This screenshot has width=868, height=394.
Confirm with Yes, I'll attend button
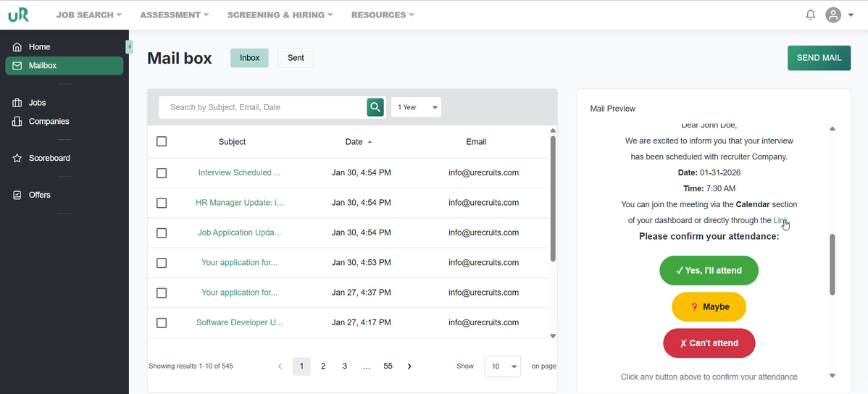tap(709, 270)
